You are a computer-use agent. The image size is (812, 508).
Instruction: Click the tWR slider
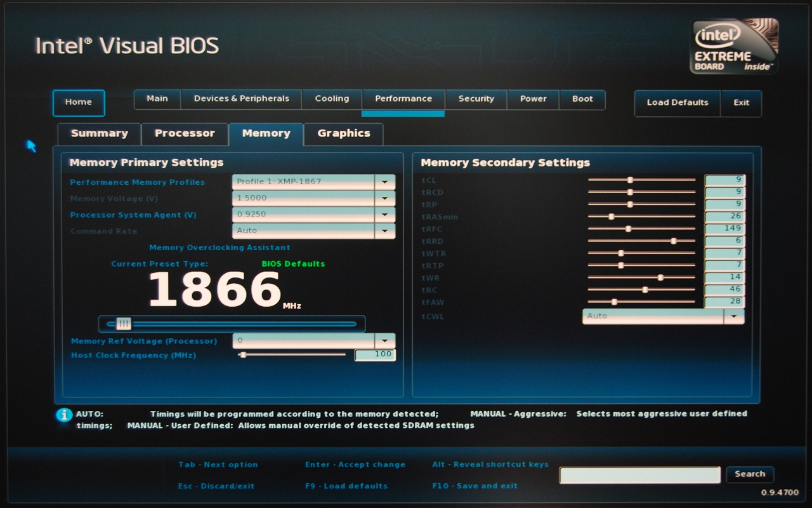[641, 277]
